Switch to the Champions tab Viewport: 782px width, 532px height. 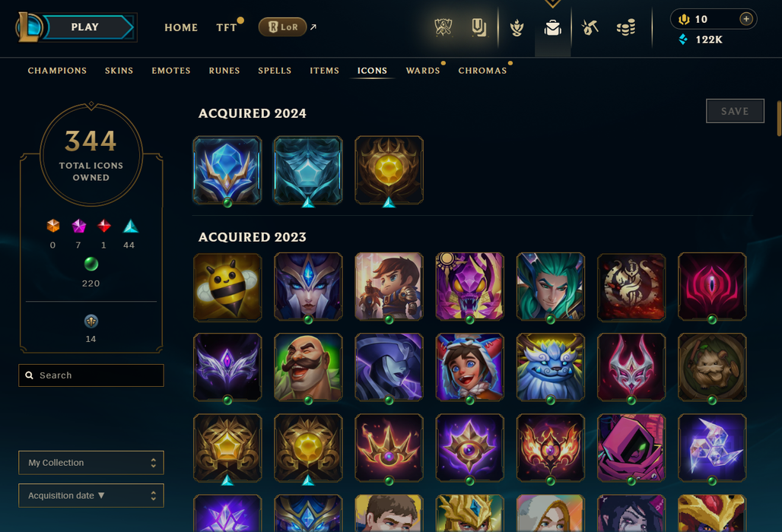[57, 71]
